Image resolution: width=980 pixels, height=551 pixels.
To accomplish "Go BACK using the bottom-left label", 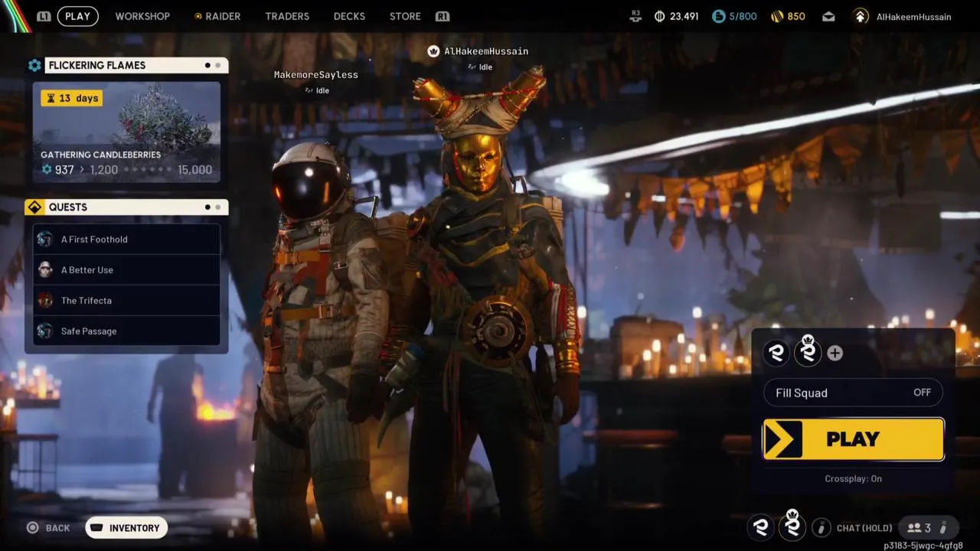I will [57, 528].
